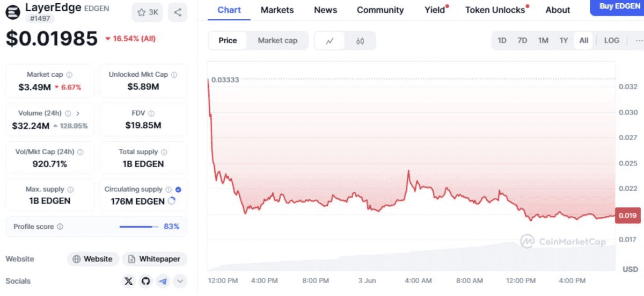Viewport: 644px width, 296px height.
Task: Click the $3.49M market cap value
Action: tap(35, 87)
